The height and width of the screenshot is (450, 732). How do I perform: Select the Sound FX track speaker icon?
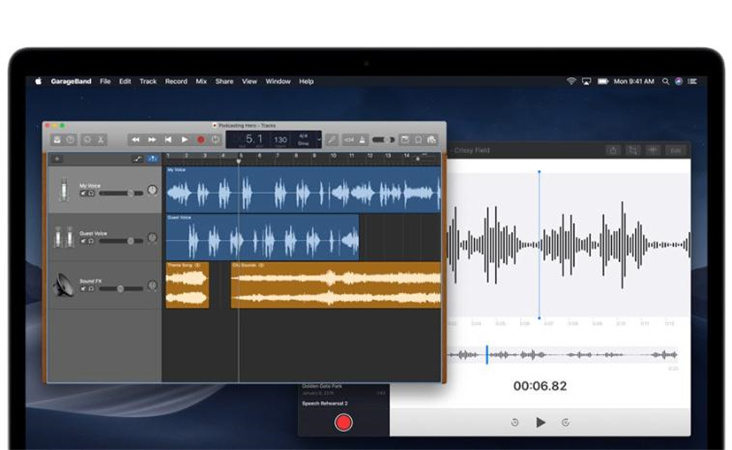point(63,285)
